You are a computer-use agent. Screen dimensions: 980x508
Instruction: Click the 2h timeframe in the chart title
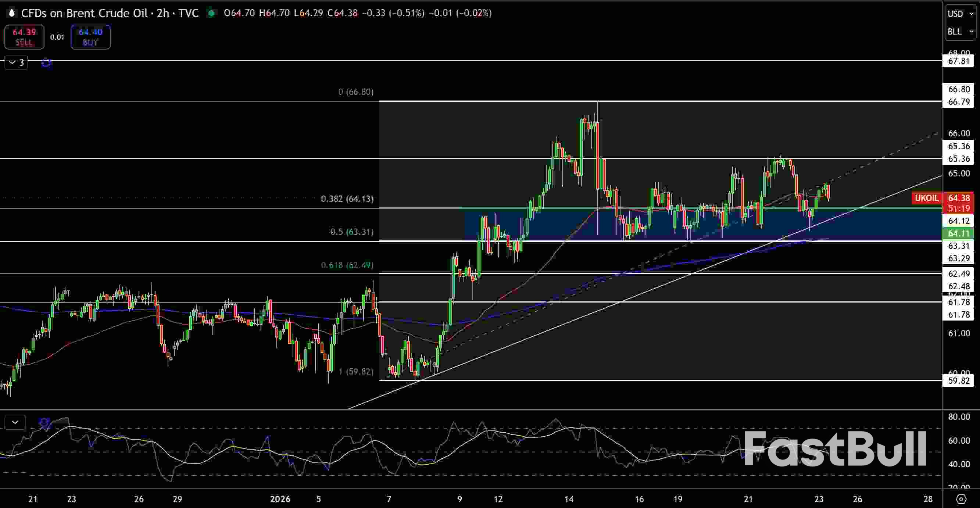pos(163,12)
